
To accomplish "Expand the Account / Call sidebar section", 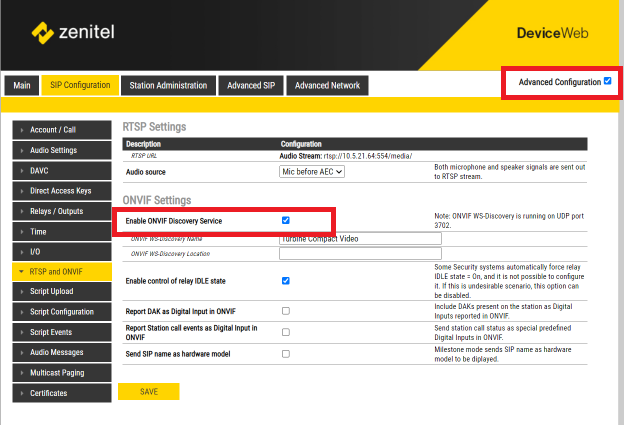I will 58,130.
